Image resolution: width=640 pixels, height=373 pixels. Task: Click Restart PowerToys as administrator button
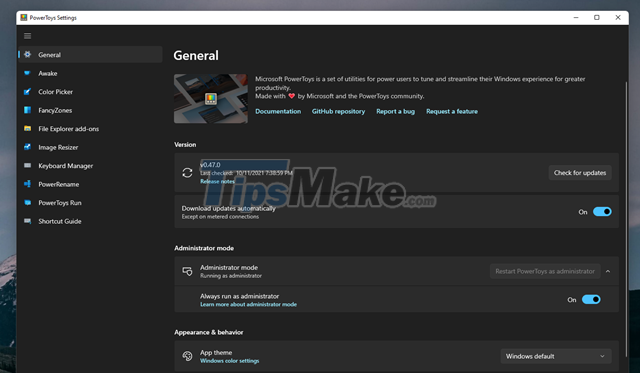click(x=545, y=271)
